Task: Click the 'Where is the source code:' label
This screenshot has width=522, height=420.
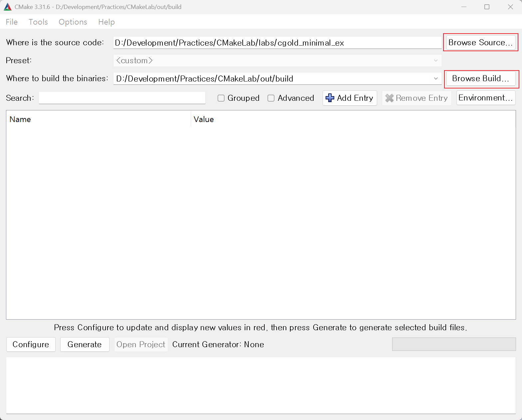Action: coord(55,43)
